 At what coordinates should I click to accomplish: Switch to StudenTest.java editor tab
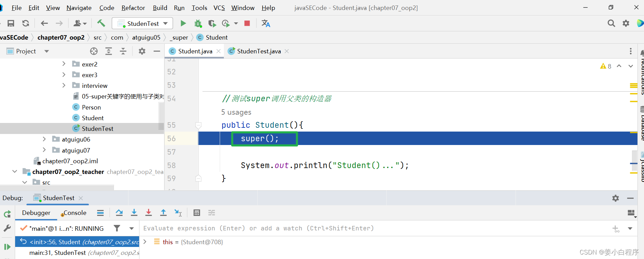point(259,51)
